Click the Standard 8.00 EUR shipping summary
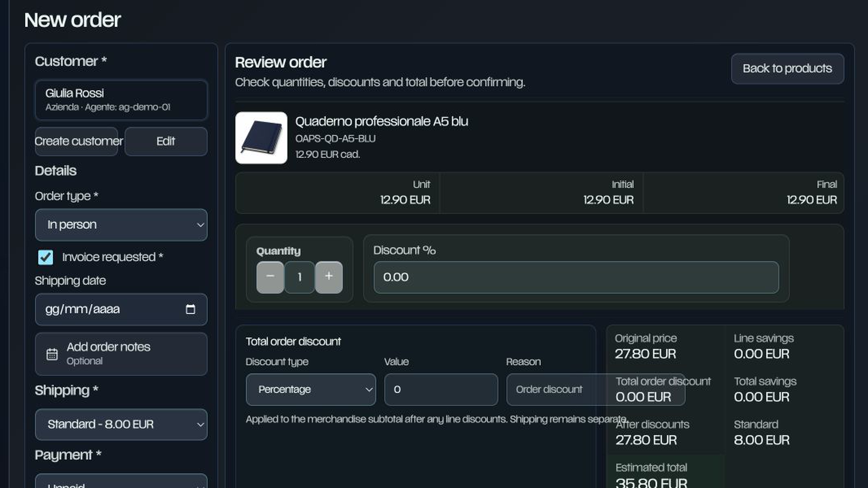The height and width of the screenshot is (488, 868). click(762, 432)
